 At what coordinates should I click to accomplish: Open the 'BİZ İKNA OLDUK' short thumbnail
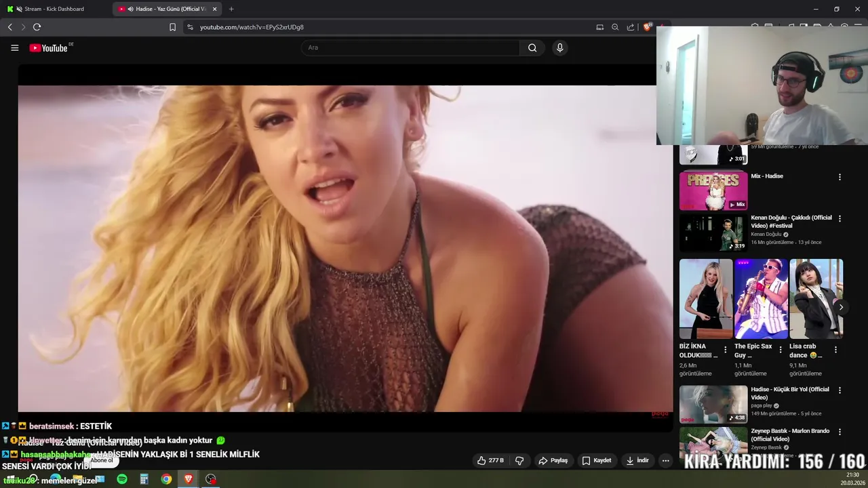[x=706, y=298]
